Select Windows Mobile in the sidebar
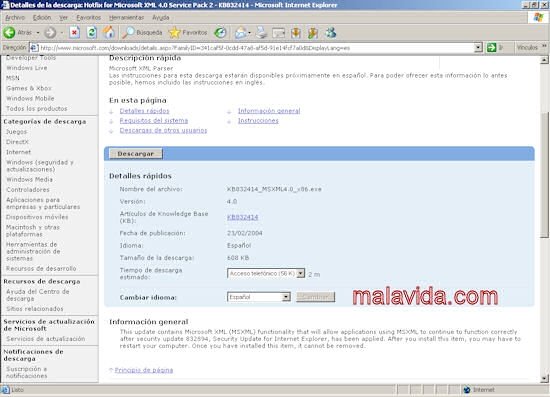The height and width of the screenshot is (397, 550). coord(30,98)
